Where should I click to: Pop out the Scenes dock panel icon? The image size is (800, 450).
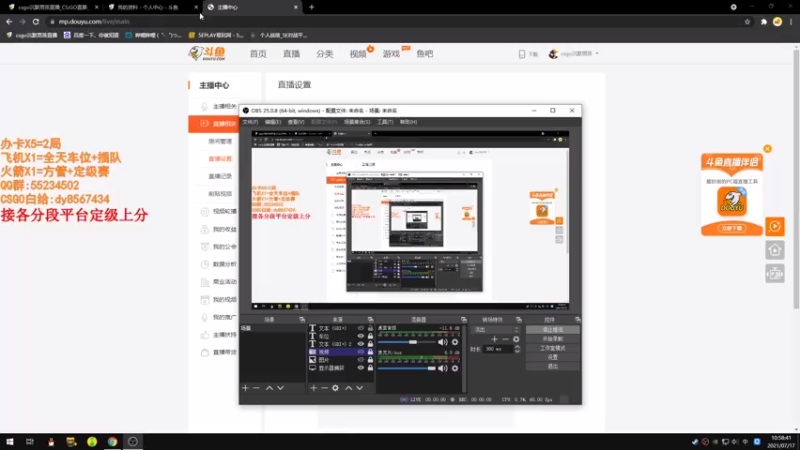point(302,320)
